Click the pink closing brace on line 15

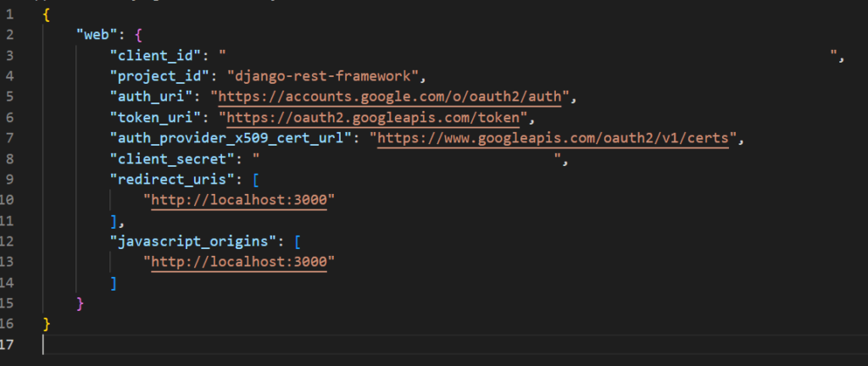pos(81,303)
